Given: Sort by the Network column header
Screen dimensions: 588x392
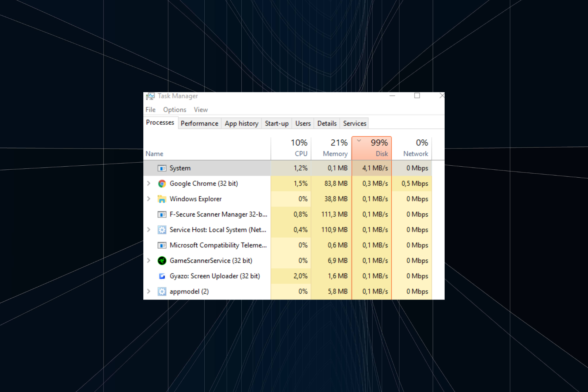Looking at the screenshot, I should coord(412,149).
